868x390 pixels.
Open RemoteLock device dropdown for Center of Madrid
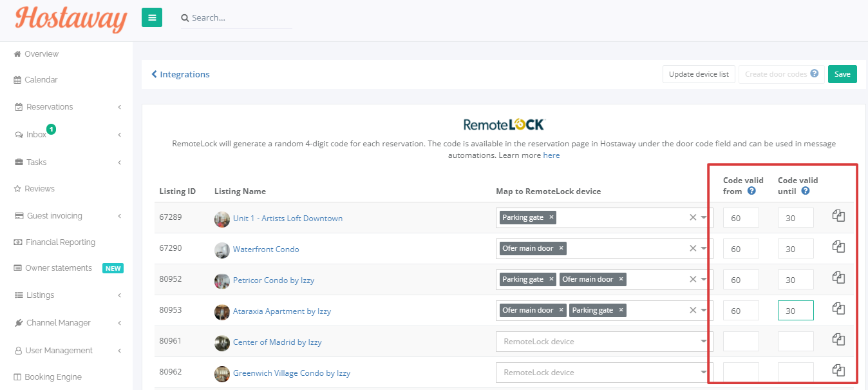pos(604,342)
